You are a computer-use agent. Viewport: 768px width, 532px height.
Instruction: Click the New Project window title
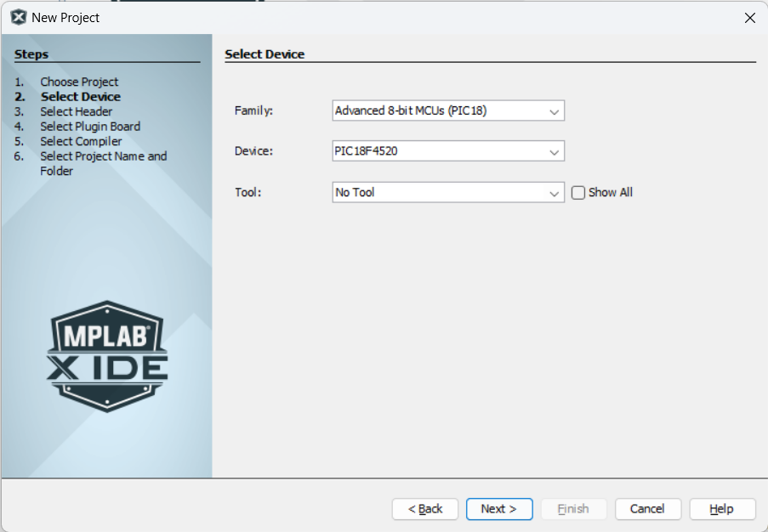(x=65, y=18)
